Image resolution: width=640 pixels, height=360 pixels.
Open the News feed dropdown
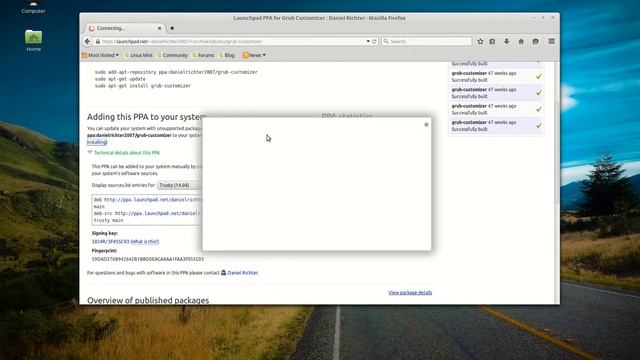[x=254, y=55]
